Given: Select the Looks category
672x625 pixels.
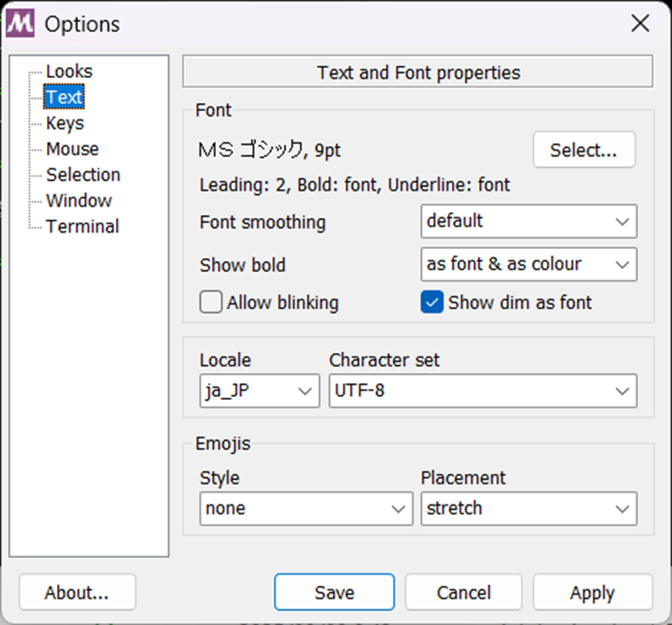Looking at the screenshot, I should click(x=69, y=71).
